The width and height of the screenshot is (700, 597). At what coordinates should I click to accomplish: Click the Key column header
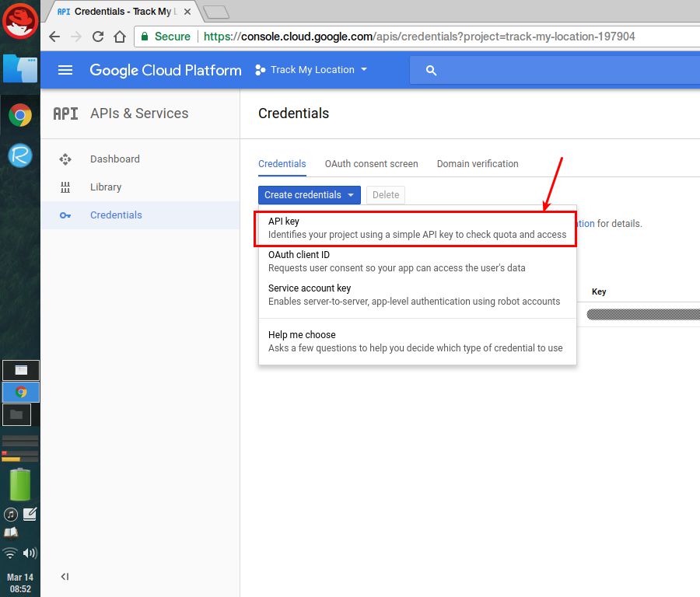pyautogui.click(x=599, y=292)
